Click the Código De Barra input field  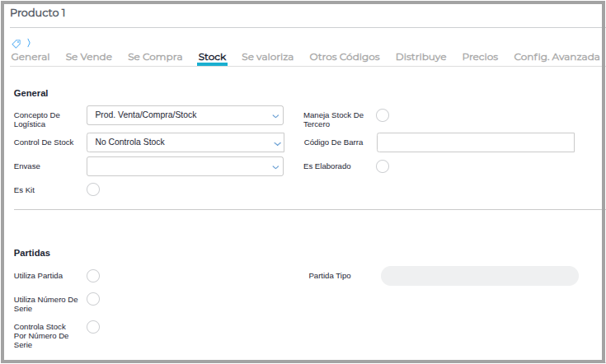click(x=476, y=142)
